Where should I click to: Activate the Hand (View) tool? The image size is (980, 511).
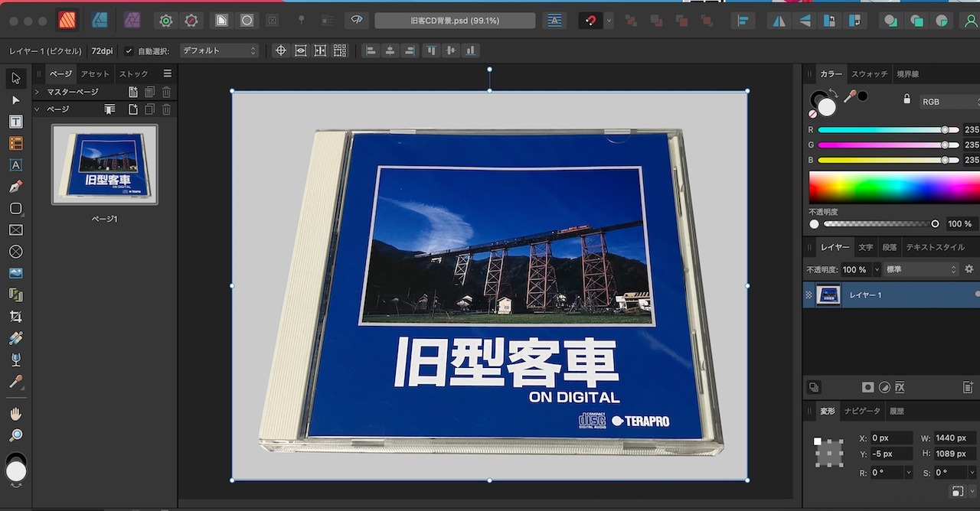click(x=15, y=414)
